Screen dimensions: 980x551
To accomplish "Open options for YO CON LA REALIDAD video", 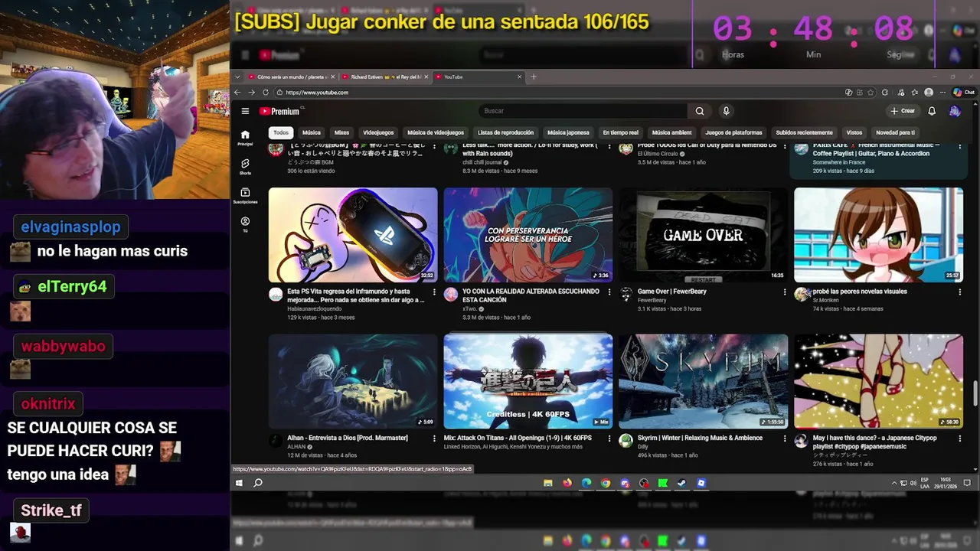I will [x=609, y=292].
